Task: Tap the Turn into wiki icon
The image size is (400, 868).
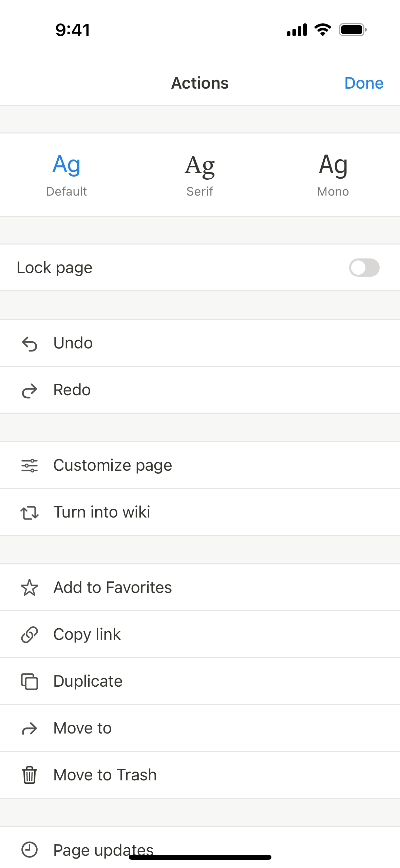Action: click(x=30, y=512)
